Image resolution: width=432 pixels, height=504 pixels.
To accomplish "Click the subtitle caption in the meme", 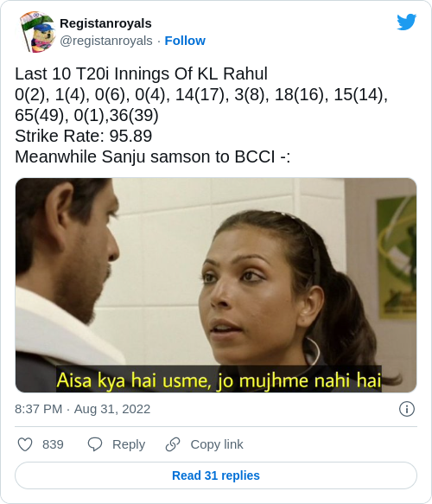I will click(219, 380).
